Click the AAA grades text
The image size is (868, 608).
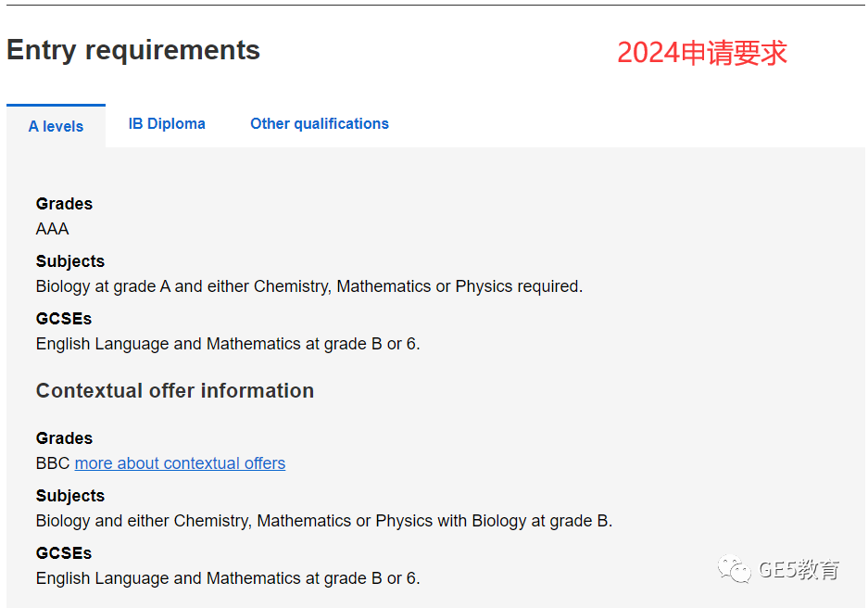(53, 229)
